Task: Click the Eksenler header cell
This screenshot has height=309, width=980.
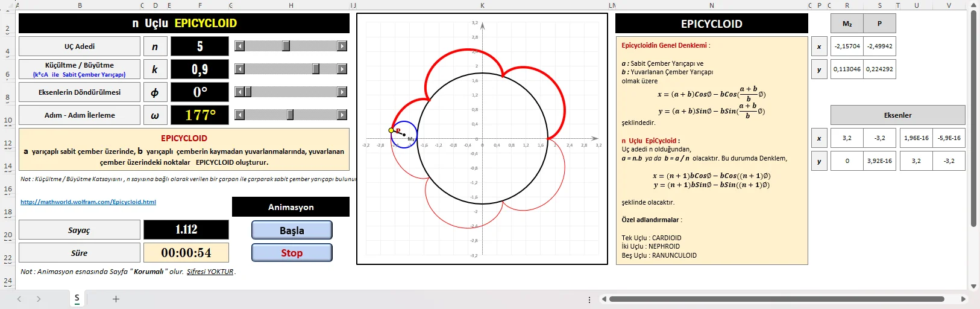Action: tap(898, 115)
